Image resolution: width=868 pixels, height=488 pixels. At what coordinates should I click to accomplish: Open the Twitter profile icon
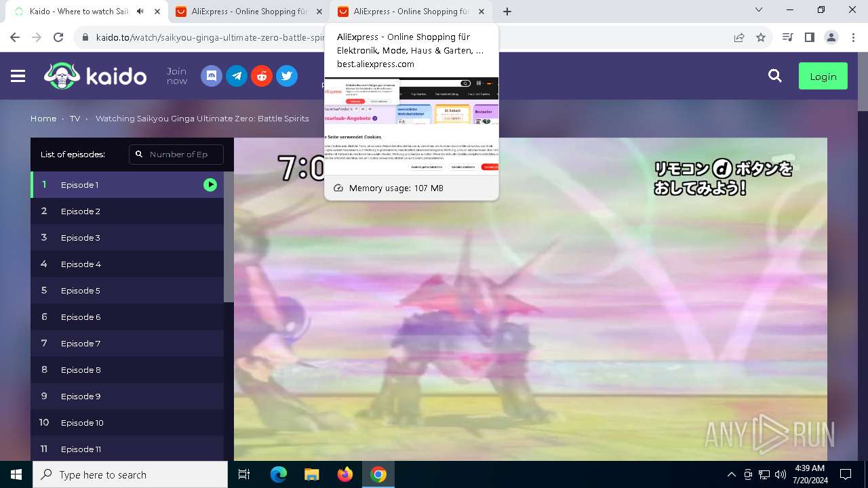(x=287, y=76)
